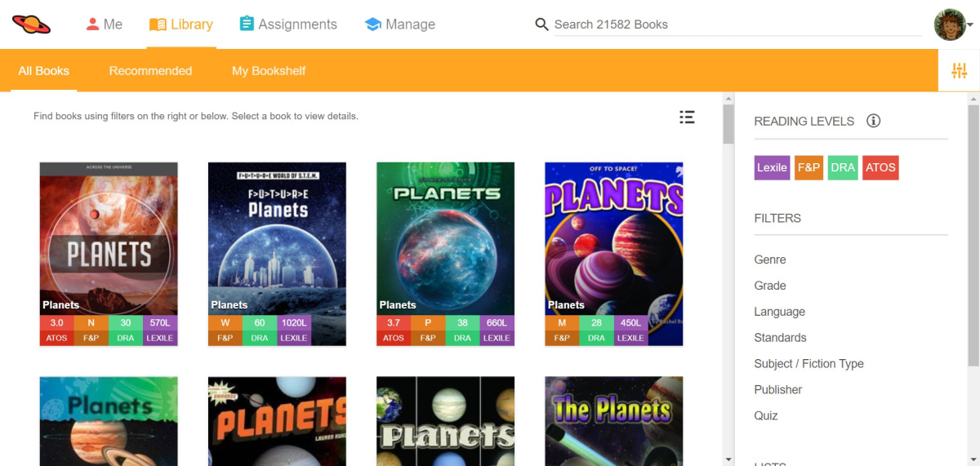
Task: Open the Me section
Action: 104,24
